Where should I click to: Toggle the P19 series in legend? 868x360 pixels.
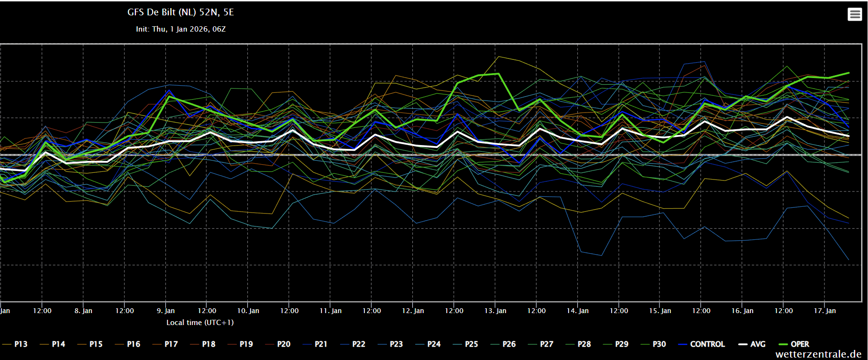point(240,344)
